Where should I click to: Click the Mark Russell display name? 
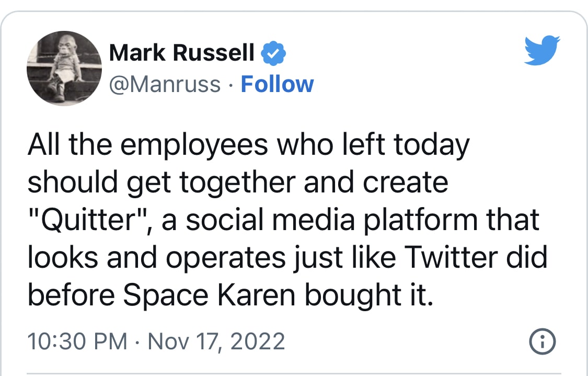[181, 53]
